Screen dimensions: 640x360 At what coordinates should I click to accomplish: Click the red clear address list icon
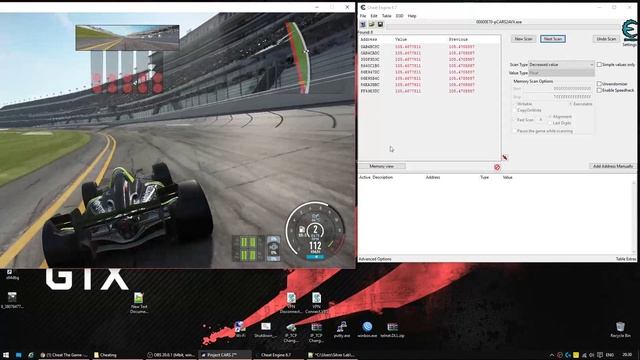497,167
